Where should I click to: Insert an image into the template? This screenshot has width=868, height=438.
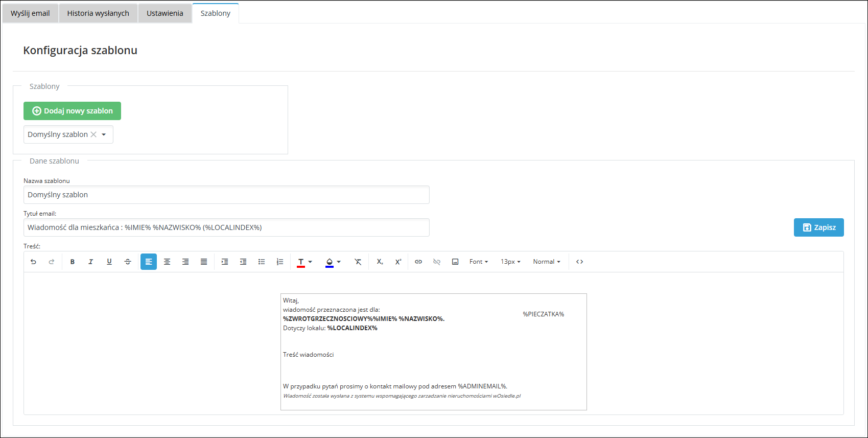tap(455, 262)
